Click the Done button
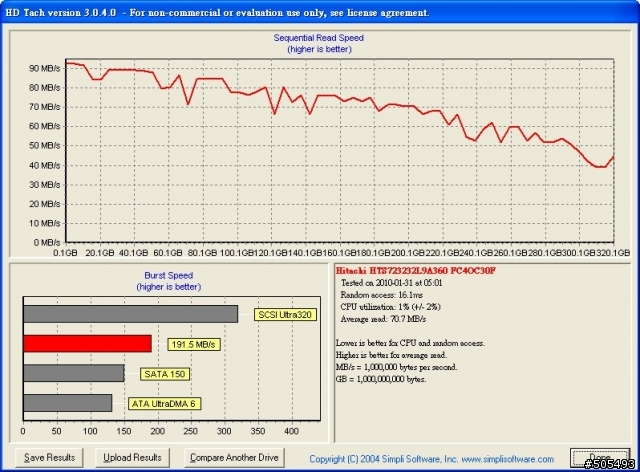The width and height of the screenshot is (640, 472). pos(600,458)
